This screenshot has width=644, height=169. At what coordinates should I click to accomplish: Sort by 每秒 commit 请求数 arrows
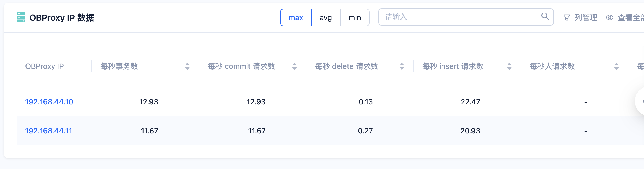pyautogui.click(x=295, y=66)
